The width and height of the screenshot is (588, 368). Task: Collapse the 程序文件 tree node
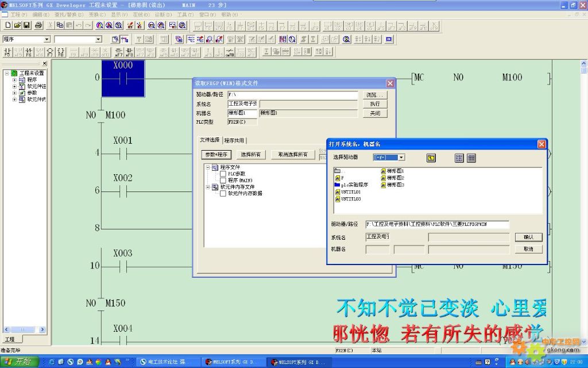207,167
